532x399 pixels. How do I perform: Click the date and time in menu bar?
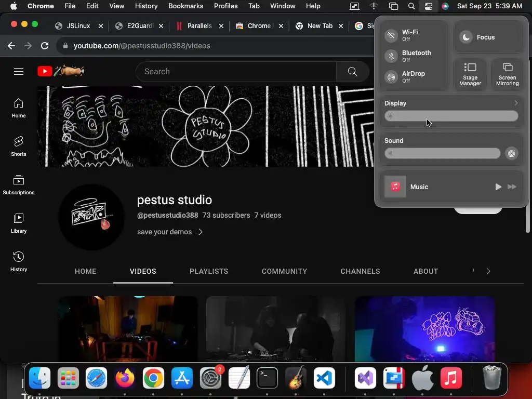click(x=489, y=6)
